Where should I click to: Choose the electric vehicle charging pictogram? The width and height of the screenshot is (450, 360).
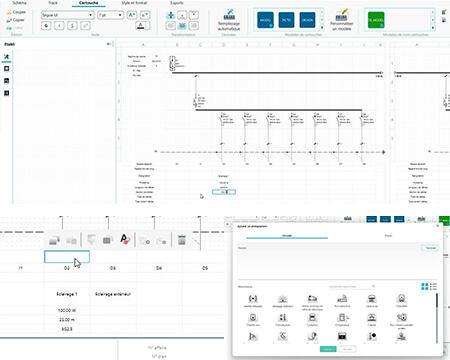[312, 302]
